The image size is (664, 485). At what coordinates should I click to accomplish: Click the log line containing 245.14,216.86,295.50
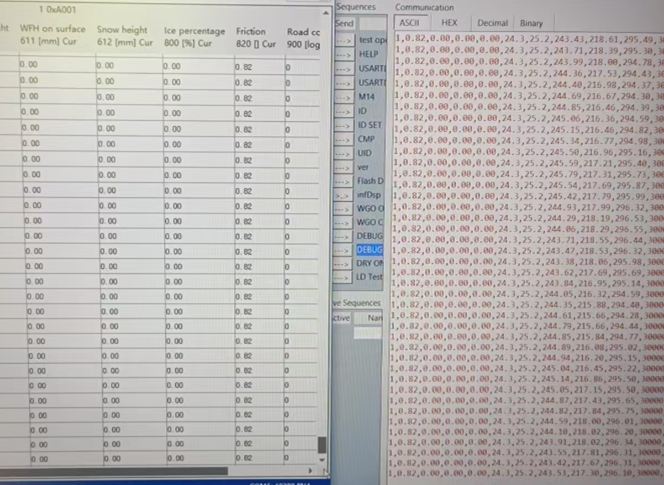pyautogui.click(x=526, y=379)
